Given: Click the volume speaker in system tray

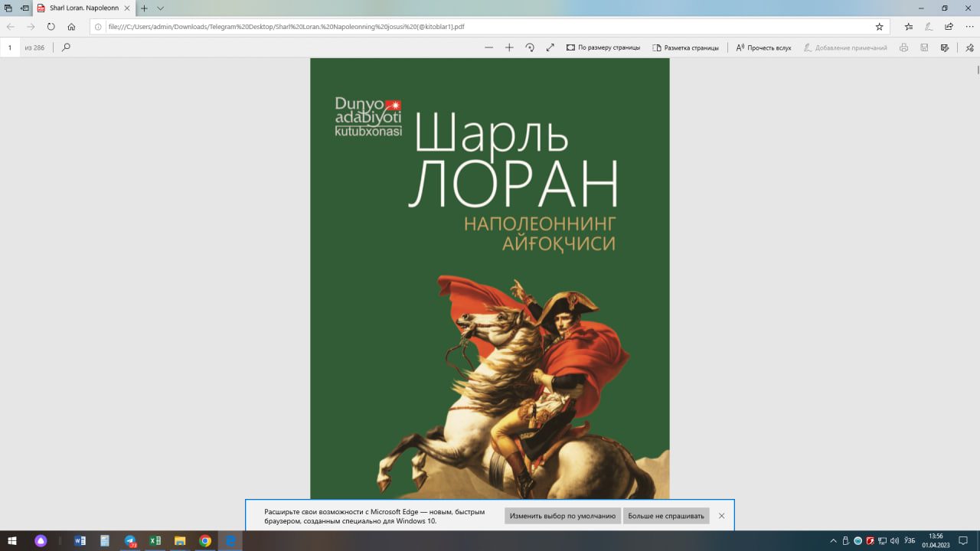Looking at the screenshot, I should tap(895, 542).
